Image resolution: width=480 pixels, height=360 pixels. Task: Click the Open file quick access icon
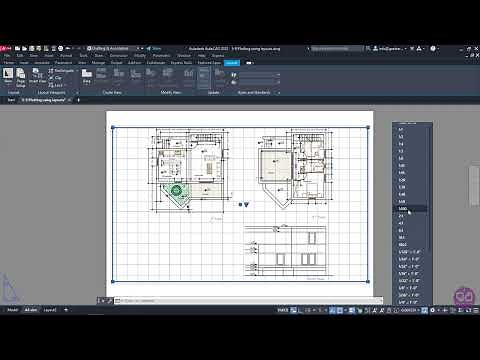(x=24, y=49)
